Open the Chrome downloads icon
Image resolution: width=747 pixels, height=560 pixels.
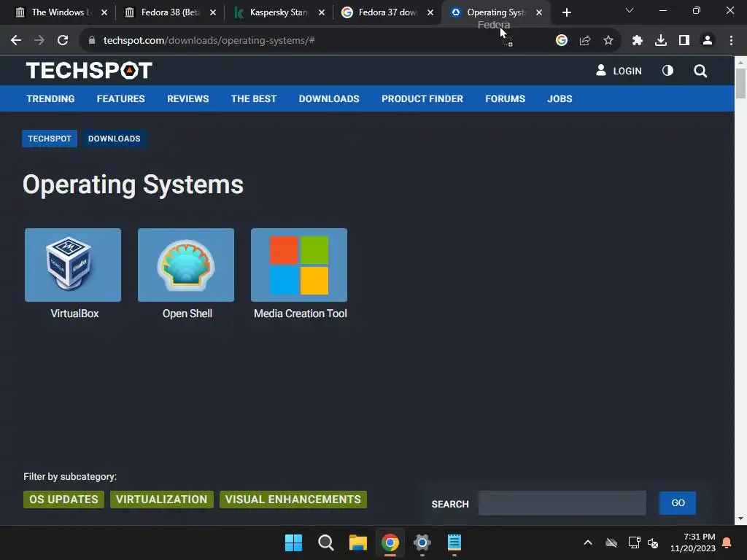coord(661,41)
